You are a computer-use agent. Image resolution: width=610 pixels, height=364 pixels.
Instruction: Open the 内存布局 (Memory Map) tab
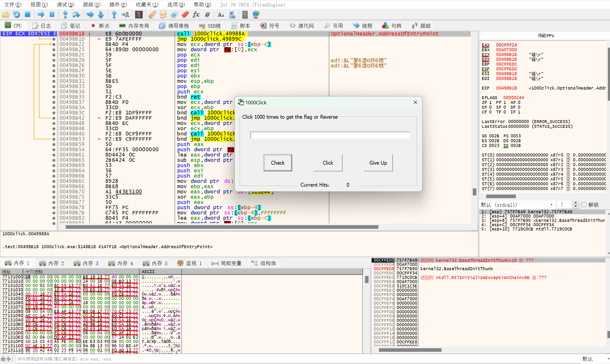[134, 26]
